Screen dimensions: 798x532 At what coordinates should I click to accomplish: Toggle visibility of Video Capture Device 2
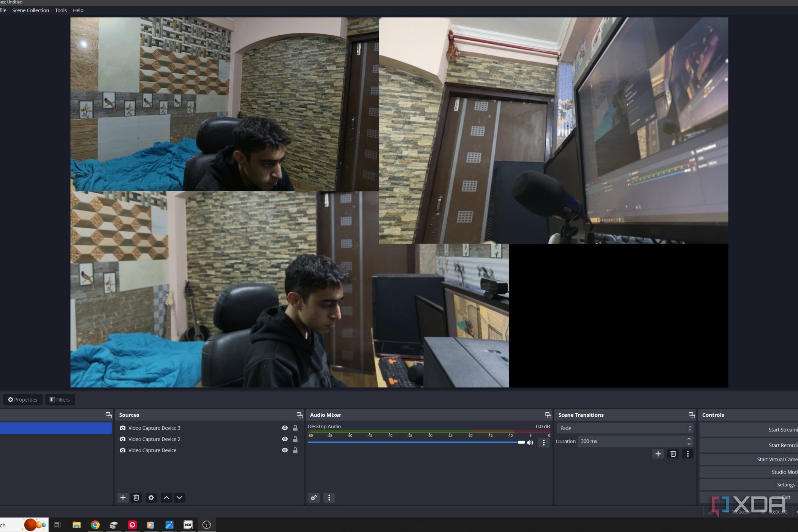click(x=285, y=439)
